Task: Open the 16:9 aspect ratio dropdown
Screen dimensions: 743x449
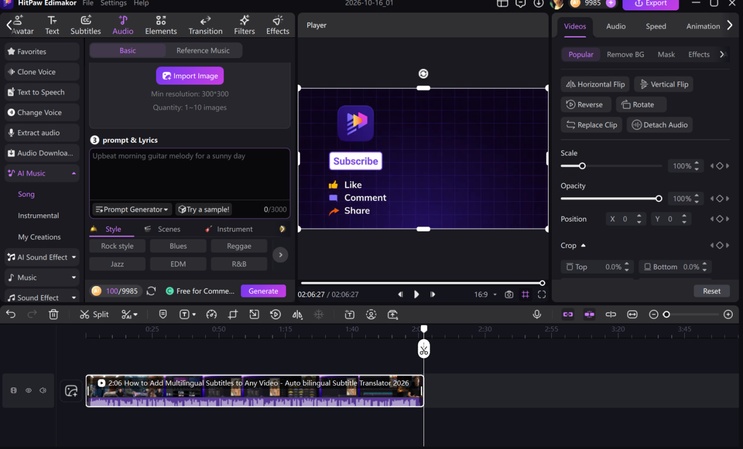Action: coord(485,295)
